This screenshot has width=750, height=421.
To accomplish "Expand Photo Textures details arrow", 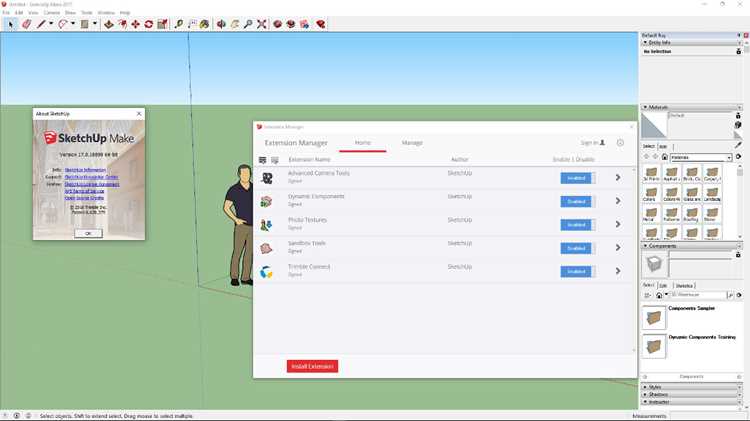I will 618,224.
